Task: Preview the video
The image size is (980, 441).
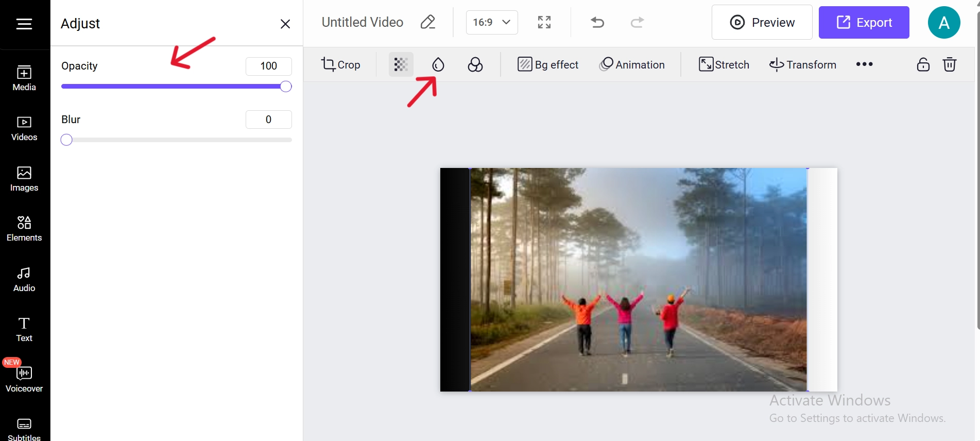Action: pos(762,22)
